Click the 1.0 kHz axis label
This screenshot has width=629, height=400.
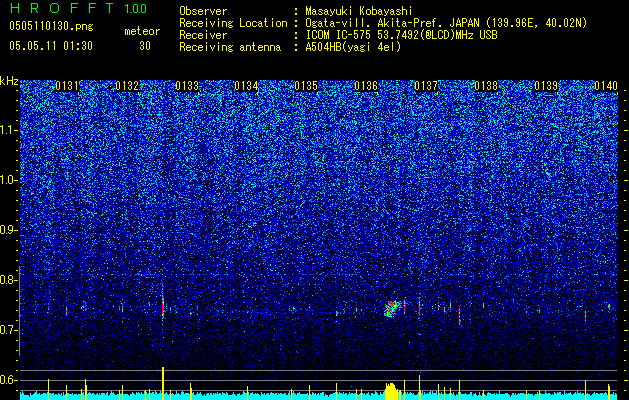coord(9,180)
